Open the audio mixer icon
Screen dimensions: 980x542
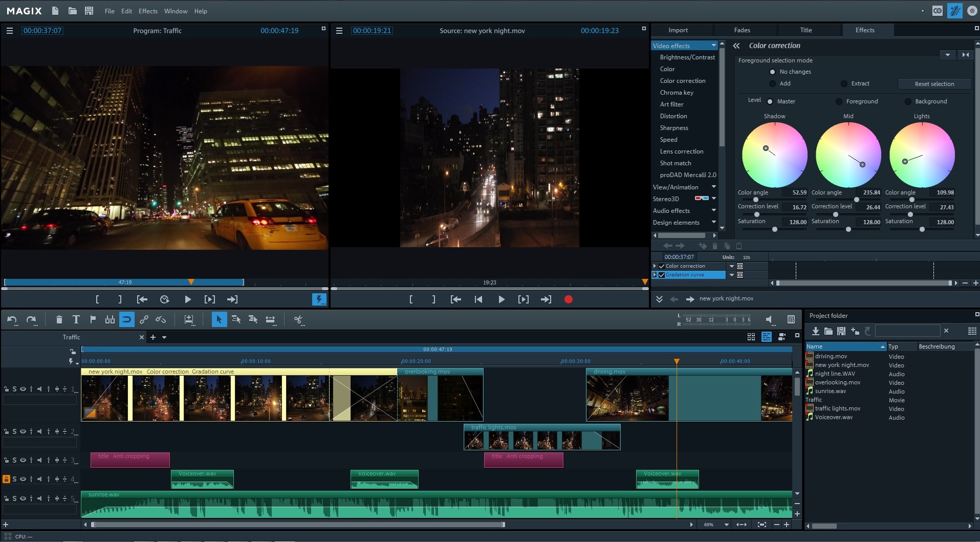coord(791,319)
